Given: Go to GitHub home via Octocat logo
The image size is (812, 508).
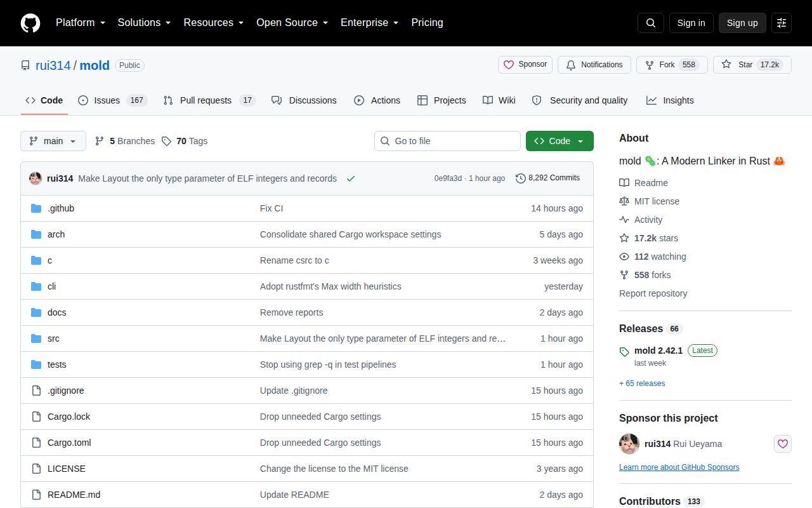Looking at the screenshot, I should (x=30, y=23).
